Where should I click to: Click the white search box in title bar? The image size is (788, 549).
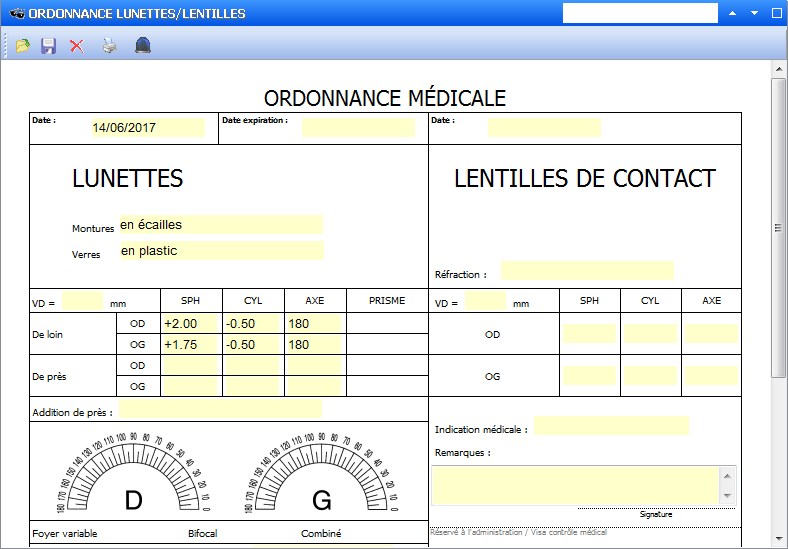click(640, 13)
